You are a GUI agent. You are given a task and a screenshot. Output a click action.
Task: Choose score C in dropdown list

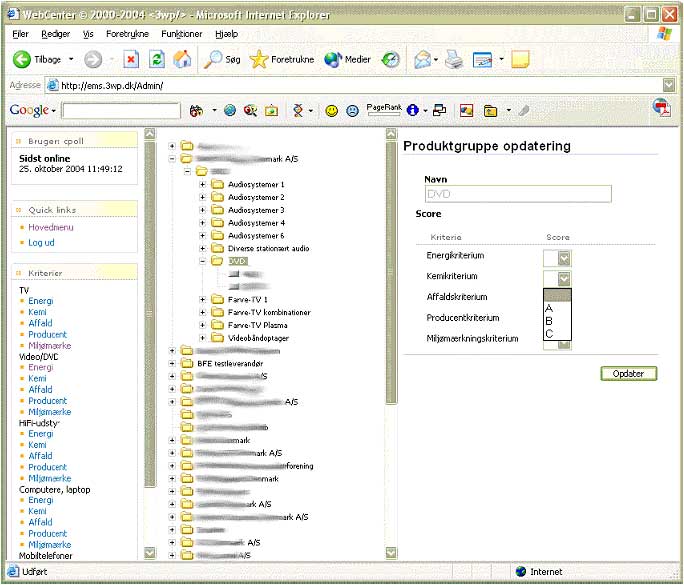557,334
